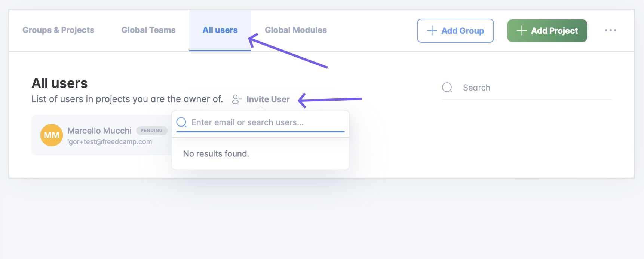Click the person-plus invite icon
Viewport: 644px width, 259px height.
[237, 99]
